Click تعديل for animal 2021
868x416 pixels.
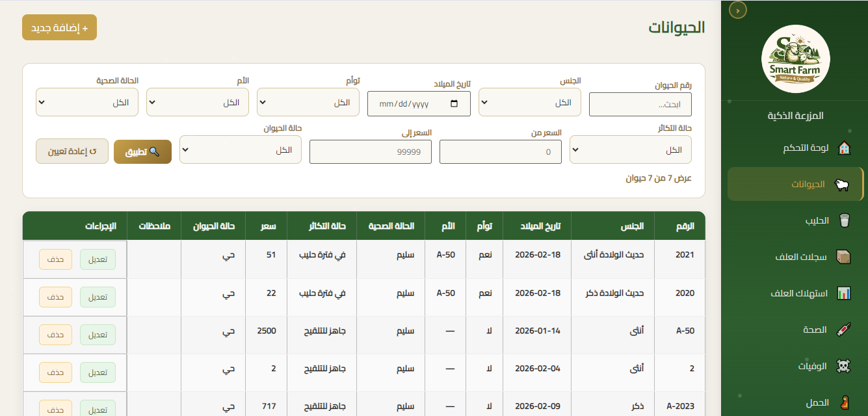98,259
